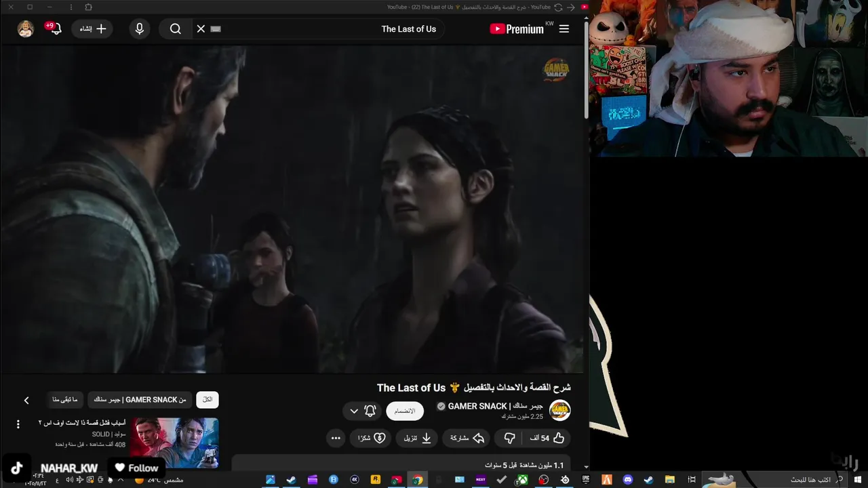Viewport: 868px width, 488px height.
Task: Open the volume speaker tray icon
Action: point(69,480)
